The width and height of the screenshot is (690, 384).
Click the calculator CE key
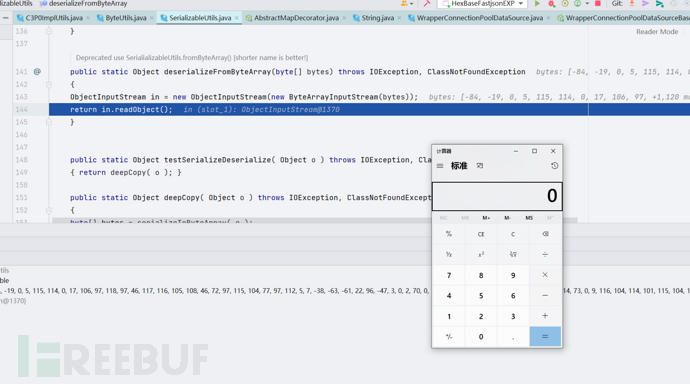tap(481, 234)
